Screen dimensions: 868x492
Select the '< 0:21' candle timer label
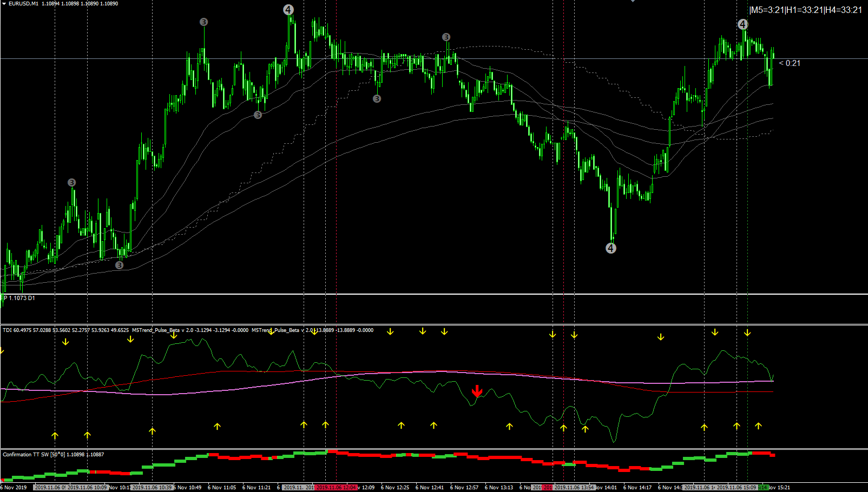pyautogui.click(x=790, y=63)
